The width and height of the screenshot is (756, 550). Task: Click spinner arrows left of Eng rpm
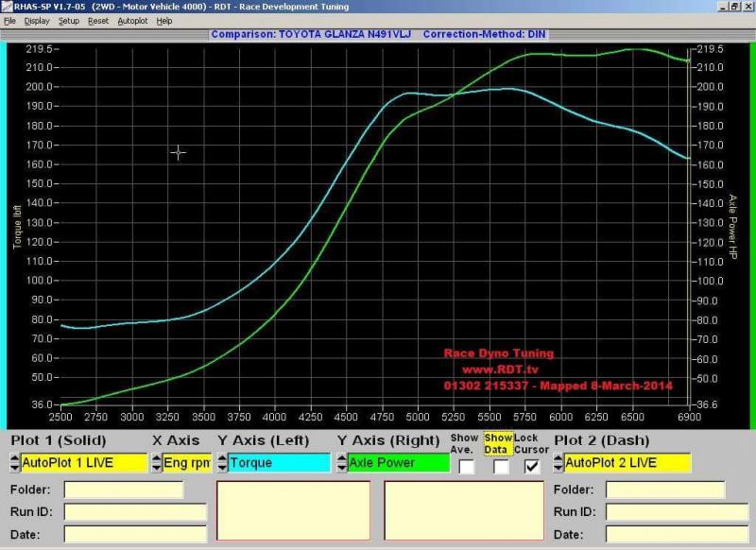155,463
